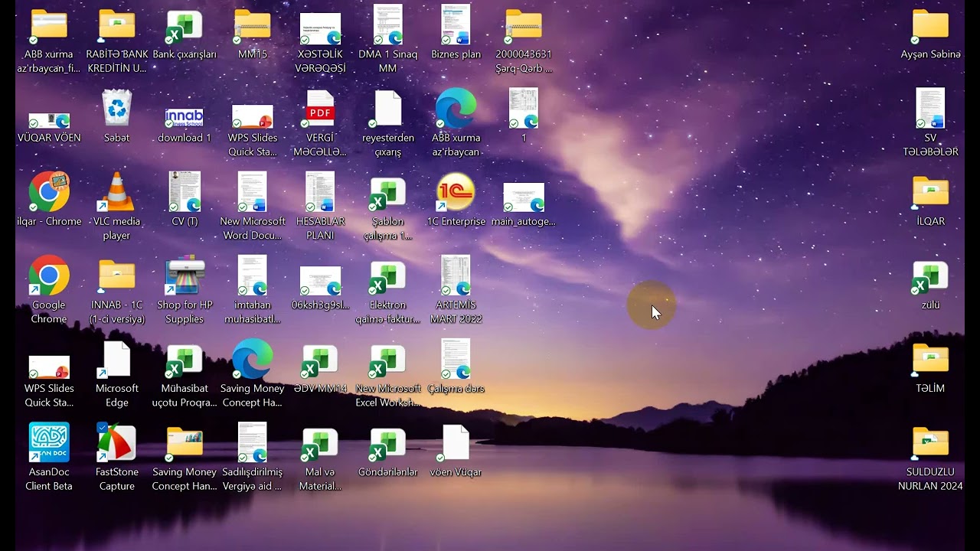
Task: Select the Saving Money Concept folder icon
Action: 185,442
